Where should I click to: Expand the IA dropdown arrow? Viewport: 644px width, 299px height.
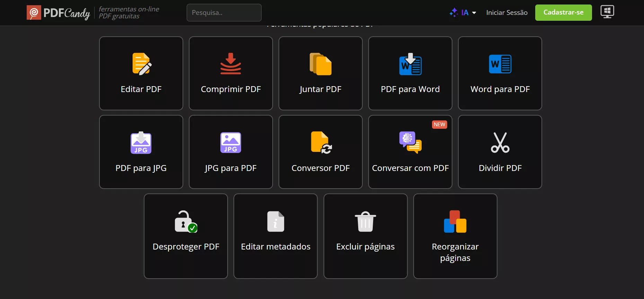pyautogui.click(x=474, y=13)
